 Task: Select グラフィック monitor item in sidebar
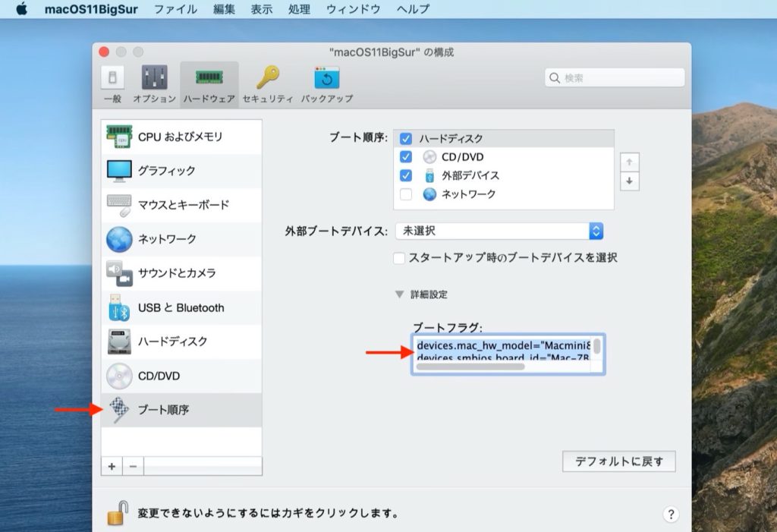pos(181,171)
